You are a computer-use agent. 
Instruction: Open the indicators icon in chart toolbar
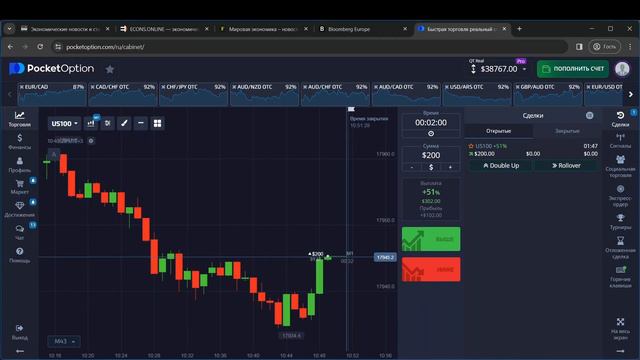[108, 123]
